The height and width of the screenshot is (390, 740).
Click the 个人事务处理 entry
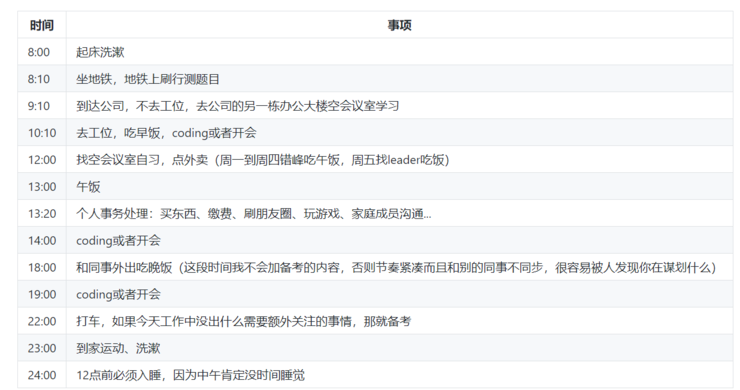[399, 213]
